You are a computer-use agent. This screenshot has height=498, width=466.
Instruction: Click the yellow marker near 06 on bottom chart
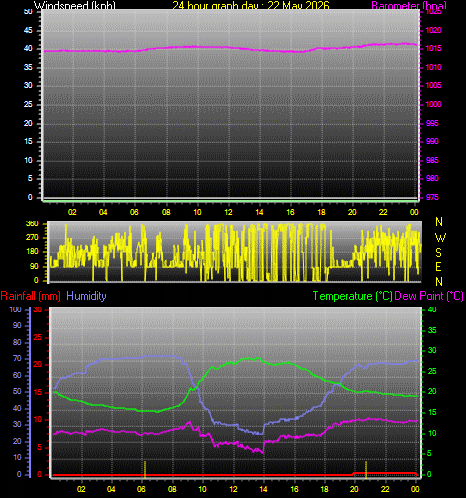(x=145, y=469)
